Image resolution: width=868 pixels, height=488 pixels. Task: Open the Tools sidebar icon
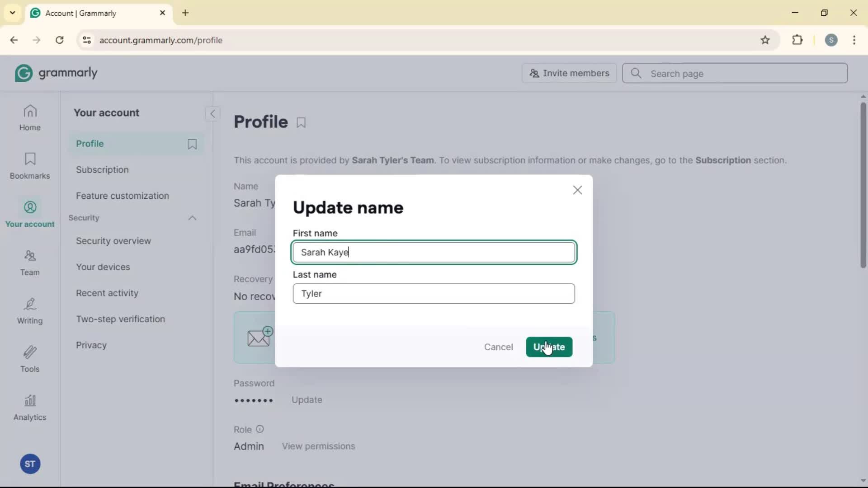[30, 359]
